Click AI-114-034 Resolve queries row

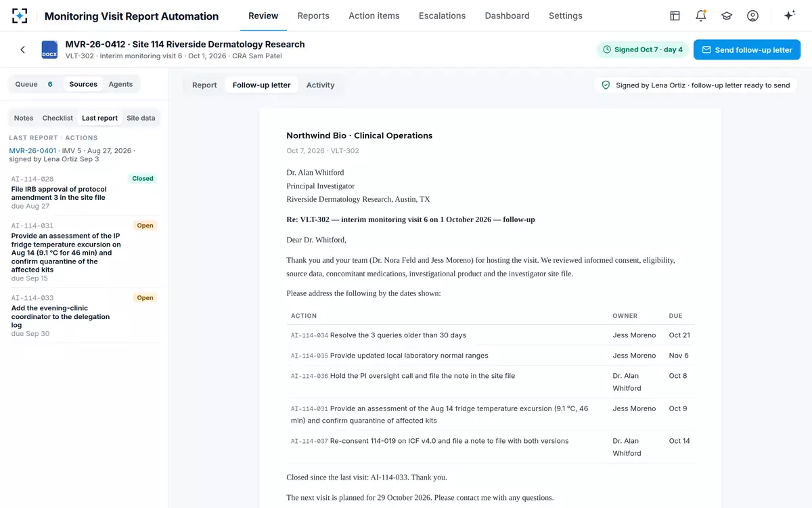491,335
